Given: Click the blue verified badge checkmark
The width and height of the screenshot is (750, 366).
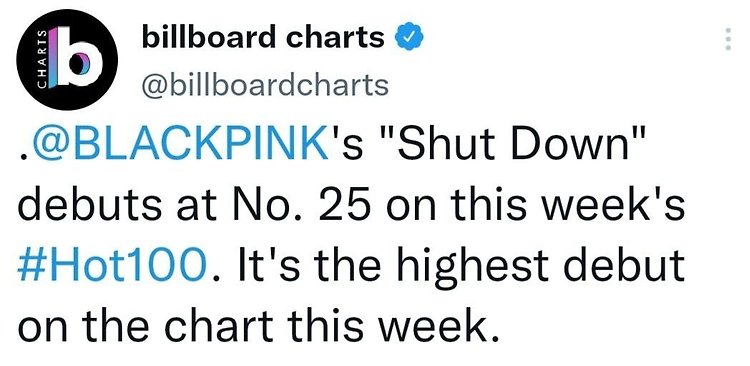Looking at the screenshot, I should (407, 37).
